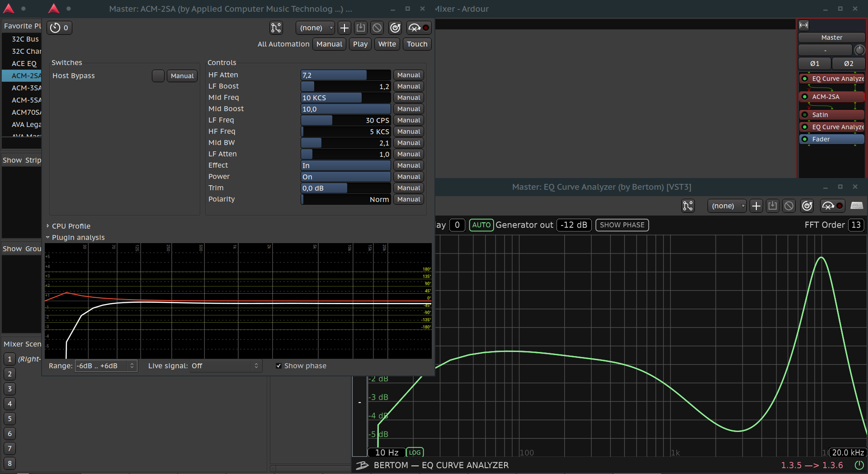Open the Range -6dB..+6dB dropdown
Viewport: 868px width, 474px height.
[106, 366]
